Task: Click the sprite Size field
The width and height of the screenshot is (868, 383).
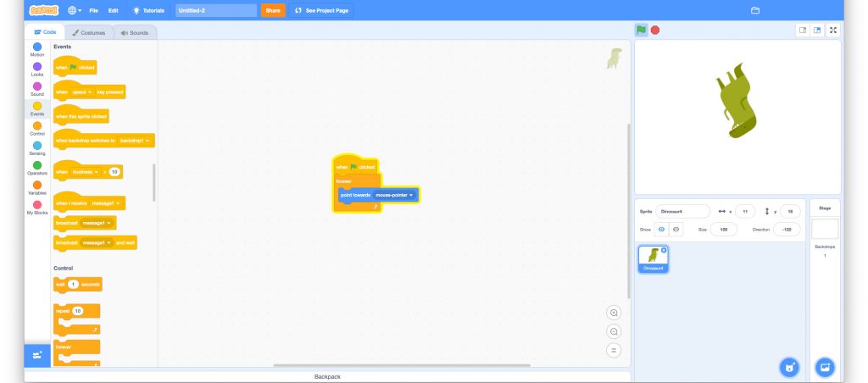Action: [x=723, y=229]
